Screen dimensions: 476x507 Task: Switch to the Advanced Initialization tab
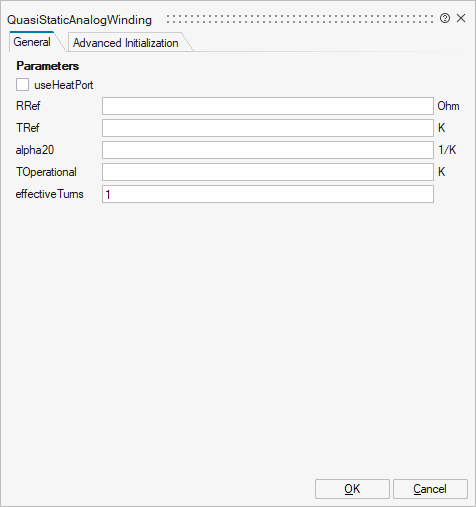tap(126, 43)
